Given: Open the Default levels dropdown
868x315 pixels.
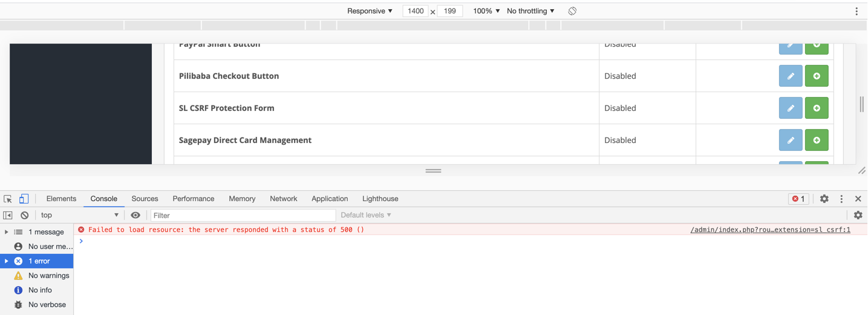Looking at the screenshot, I should (366, 215).
